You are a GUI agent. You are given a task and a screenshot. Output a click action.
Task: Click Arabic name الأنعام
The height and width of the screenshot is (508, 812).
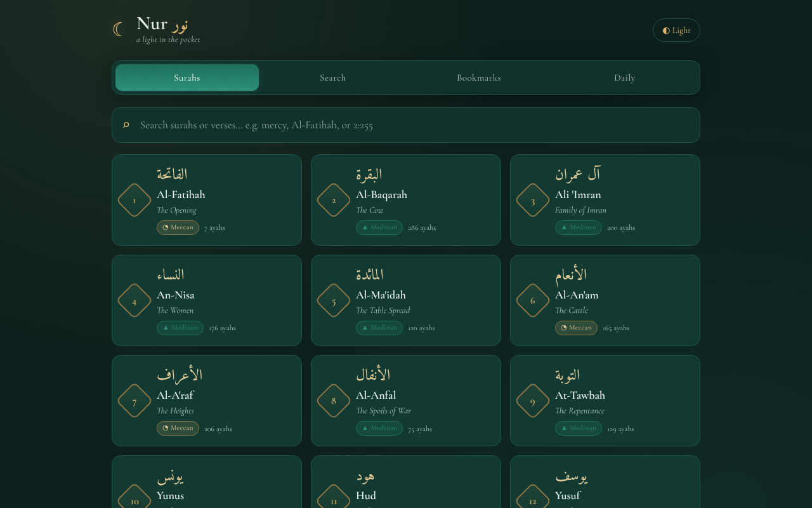click(x=571, y=274)
